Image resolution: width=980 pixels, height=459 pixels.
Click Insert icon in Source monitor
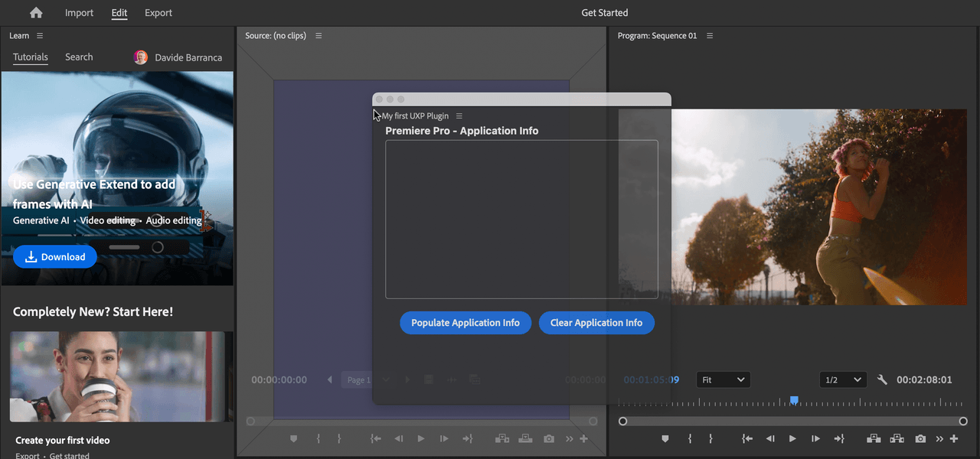click(x=502, y=438)
